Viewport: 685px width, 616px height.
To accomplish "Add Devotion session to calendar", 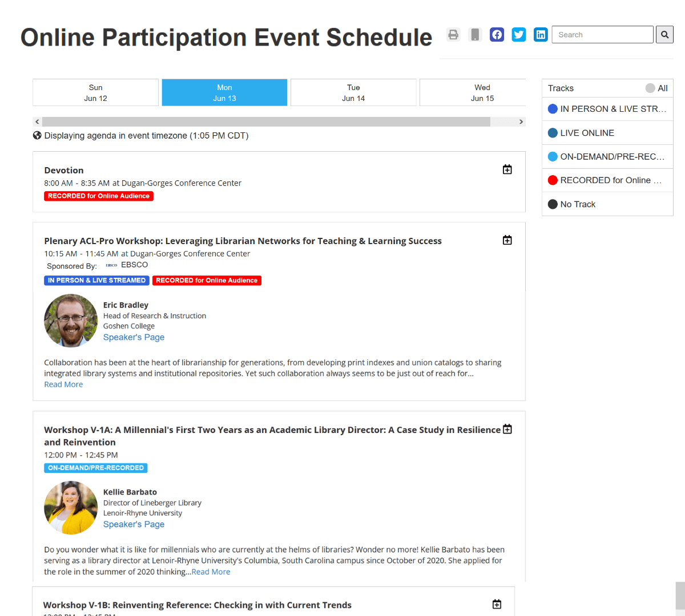I will (x=507, y=169).
